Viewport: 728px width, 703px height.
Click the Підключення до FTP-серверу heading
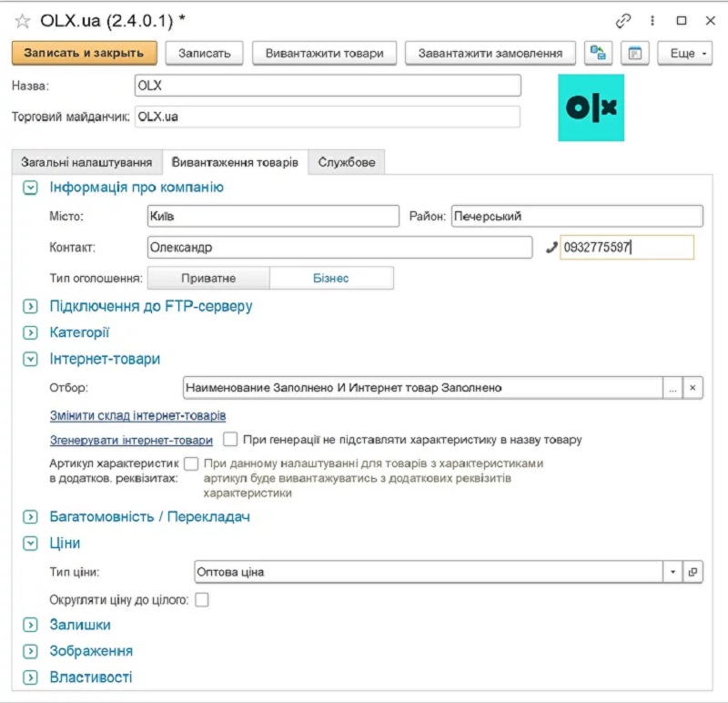(x=151, y=307)
